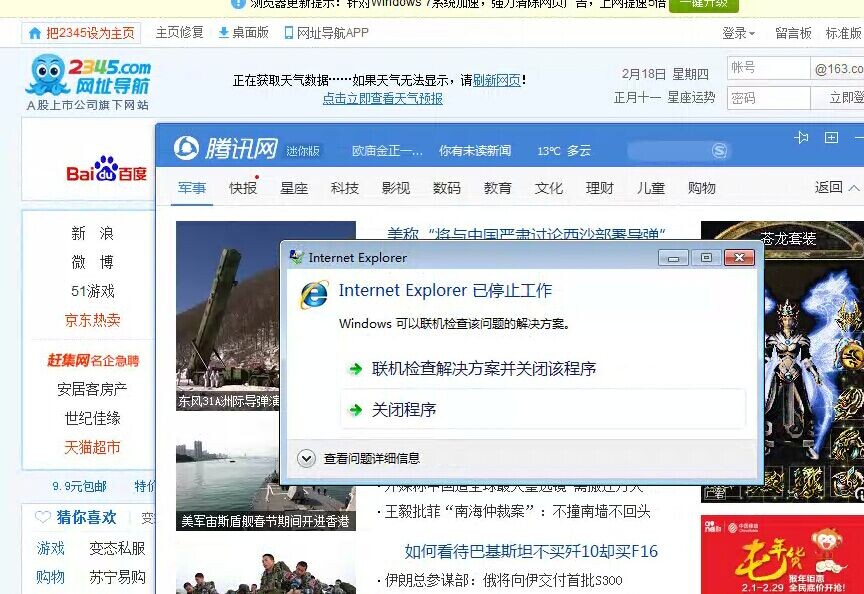
Task: Click the phone icon next to 网址导航APP
Action: pyautogui.click(x=289, y=33)
